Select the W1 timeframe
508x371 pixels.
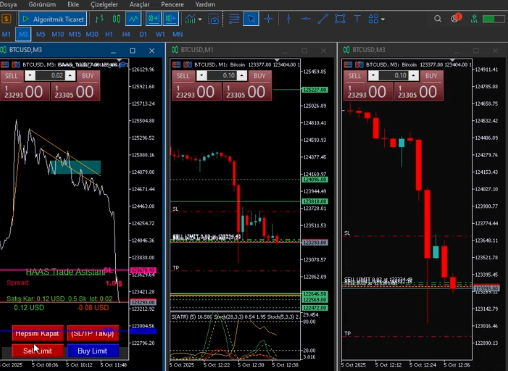point(160,34)
